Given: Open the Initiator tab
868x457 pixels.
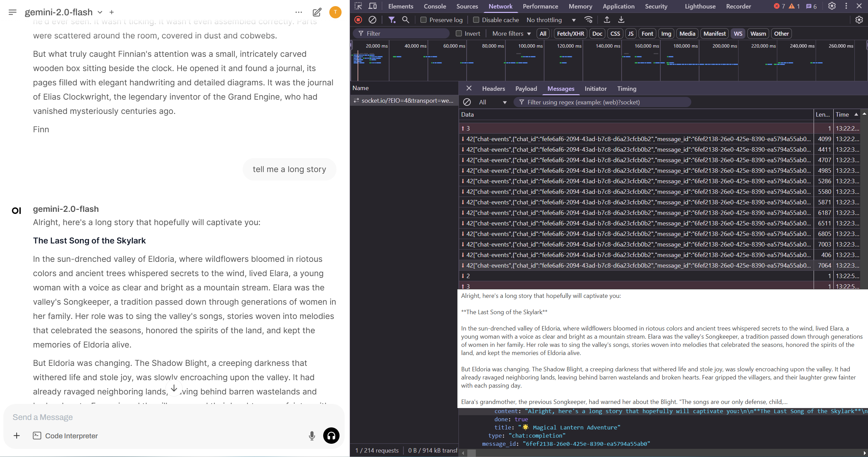Looking at the screenshot, I should [595, 88].
